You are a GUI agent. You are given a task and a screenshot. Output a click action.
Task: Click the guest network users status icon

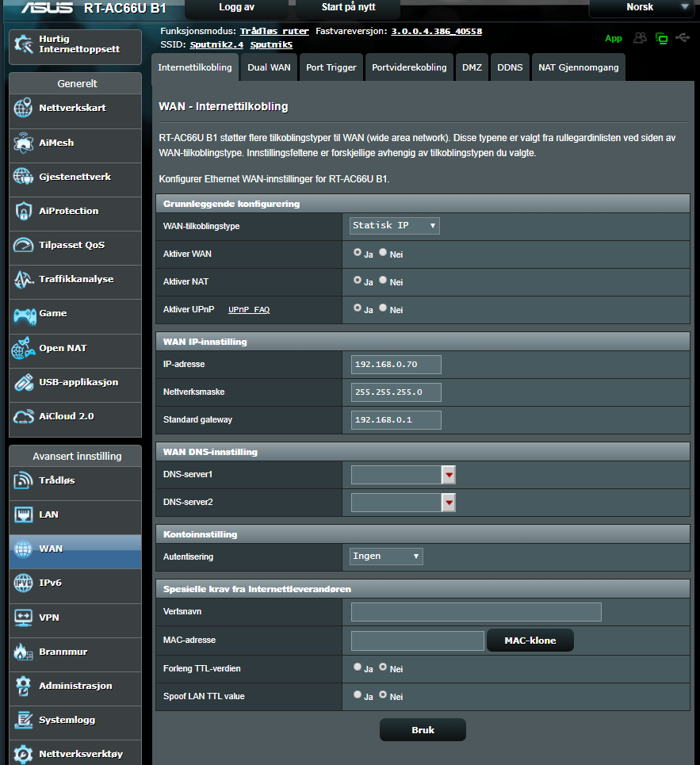[640, 37]
